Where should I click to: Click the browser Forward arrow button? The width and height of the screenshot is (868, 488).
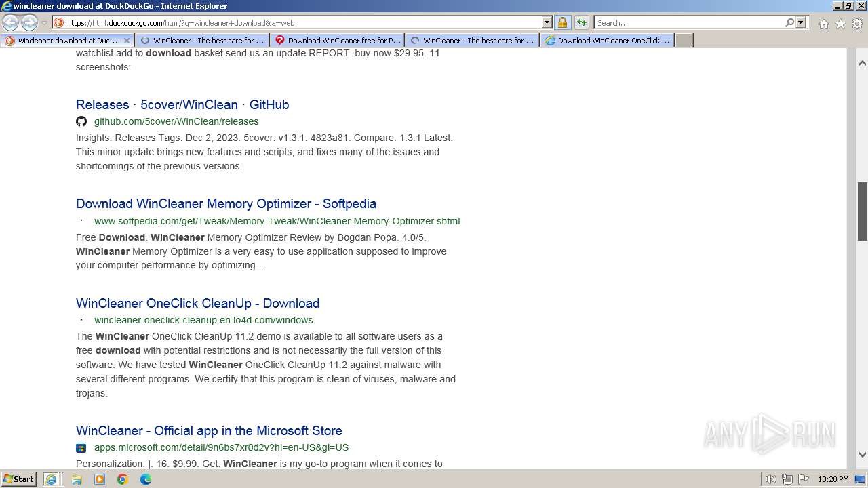coord(29,22)
